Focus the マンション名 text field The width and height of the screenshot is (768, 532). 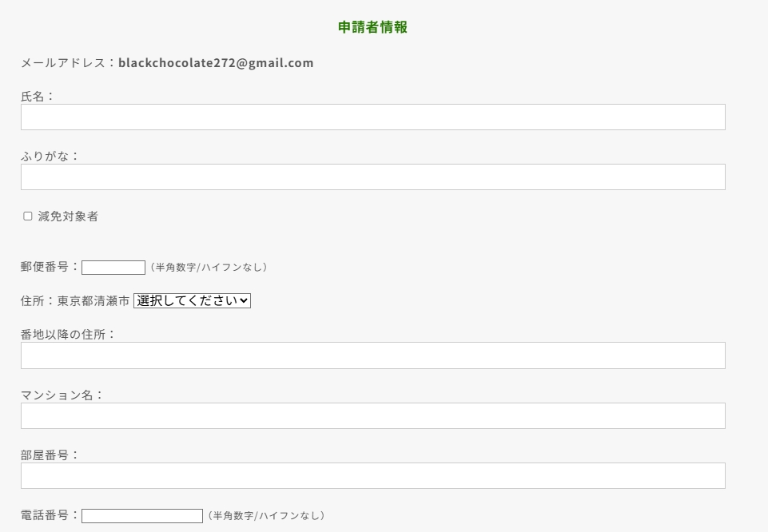[372, 416]
